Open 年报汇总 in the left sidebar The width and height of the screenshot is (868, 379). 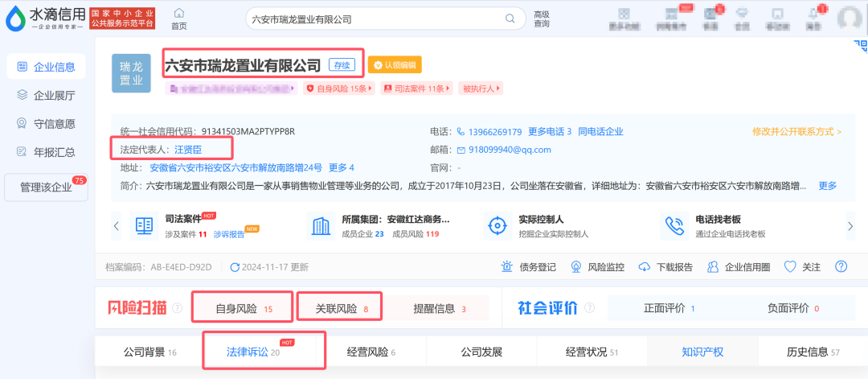point(46,152)
